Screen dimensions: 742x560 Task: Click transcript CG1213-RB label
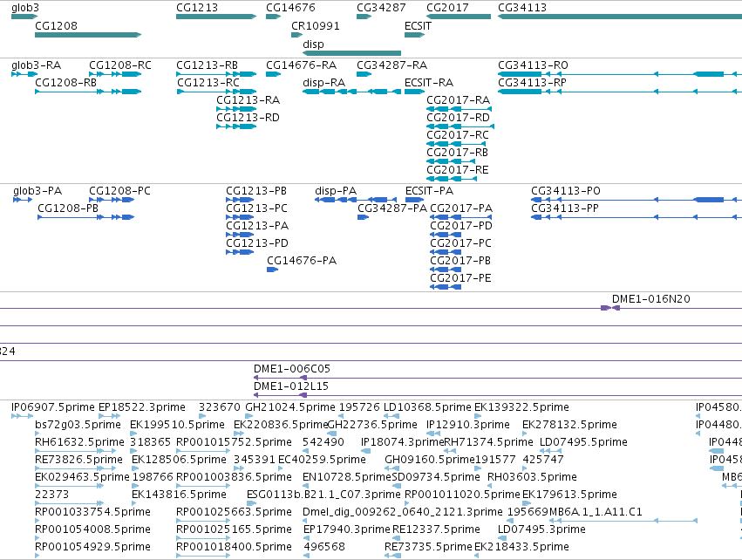coord(207,65)
